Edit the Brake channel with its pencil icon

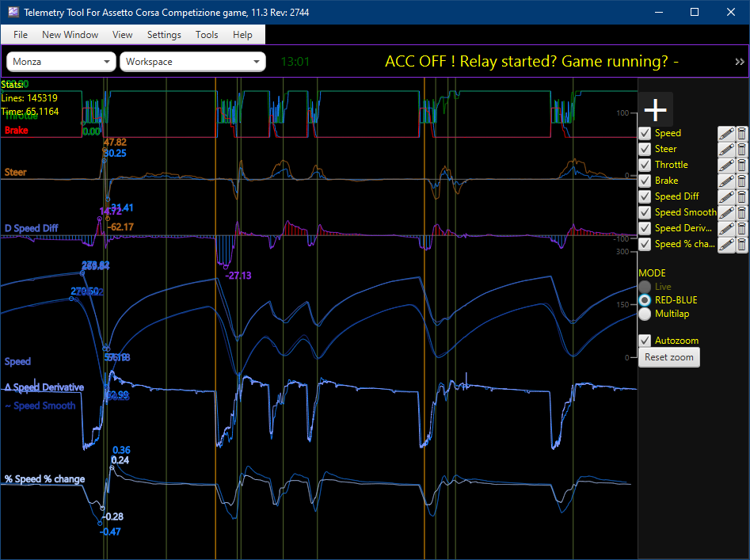726,181
